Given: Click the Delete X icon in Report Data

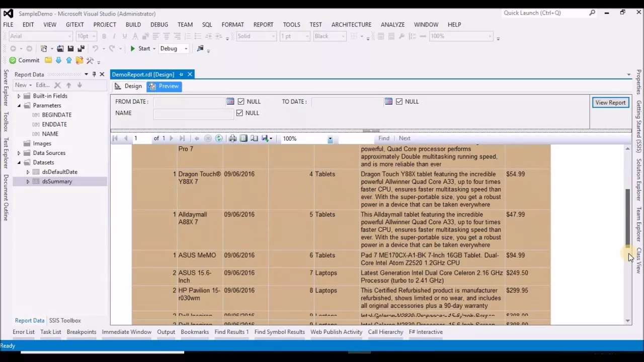Looking at the screenshot, I should point(57,85).
